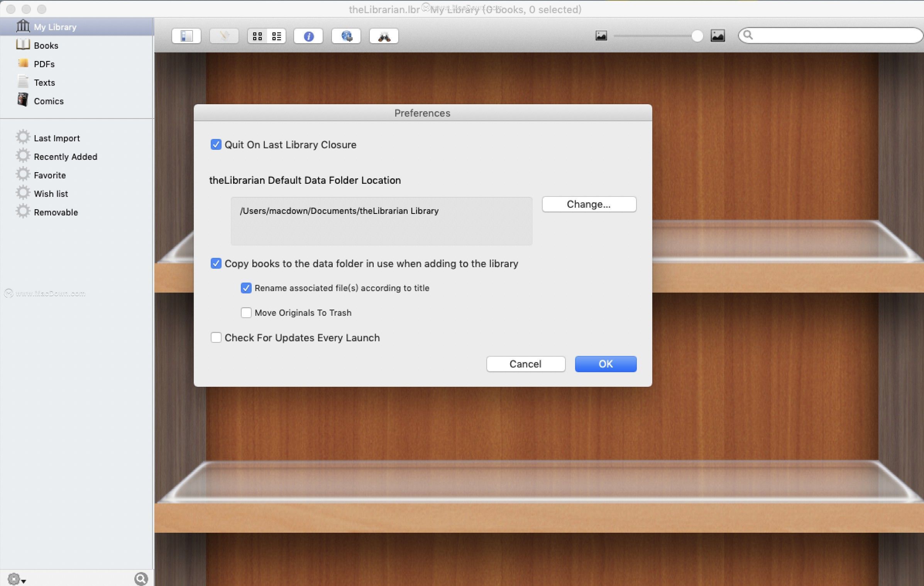Click the gear icon beside Removable
The image size is (924, 586).
[x=23, y=211]
